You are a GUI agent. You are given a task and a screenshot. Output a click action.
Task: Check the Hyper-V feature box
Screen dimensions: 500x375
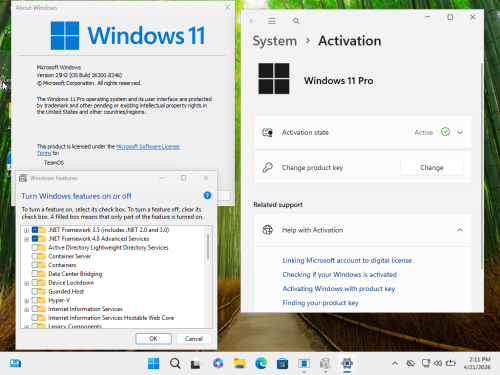(x=35, y=300)
